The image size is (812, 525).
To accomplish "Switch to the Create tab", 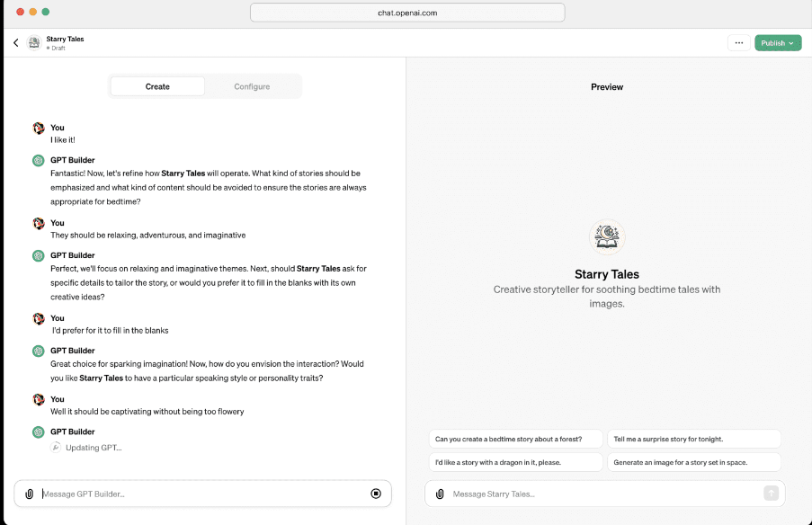I will coord(157,86).
